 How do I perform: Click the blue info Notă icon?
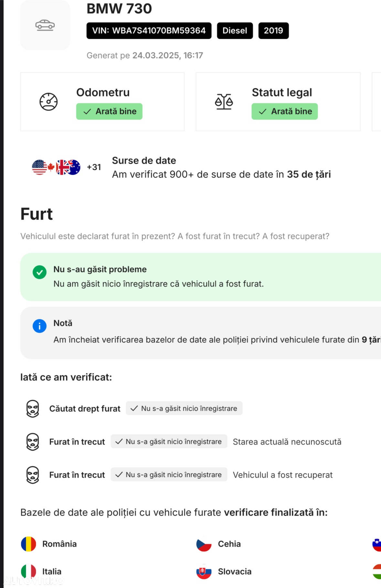[x=39, y=326]
